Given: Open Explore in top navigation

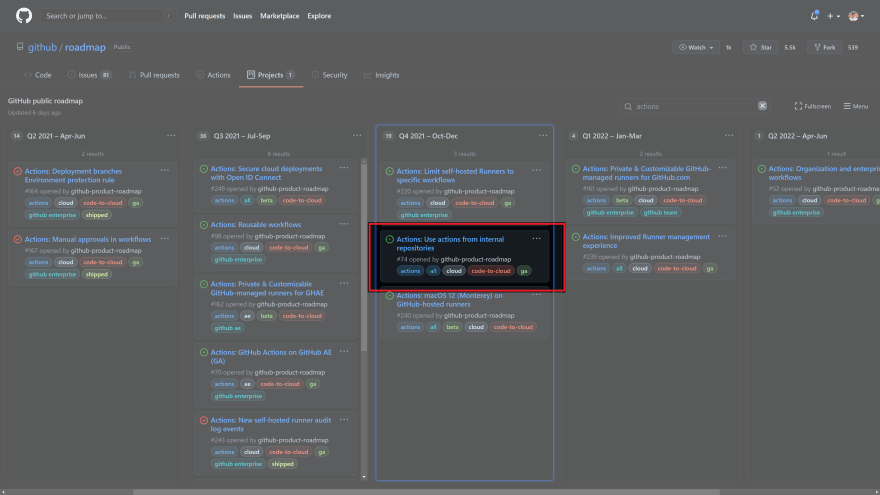Looking at the screenshot, I should pyautogui.click(x=319, y=16).
